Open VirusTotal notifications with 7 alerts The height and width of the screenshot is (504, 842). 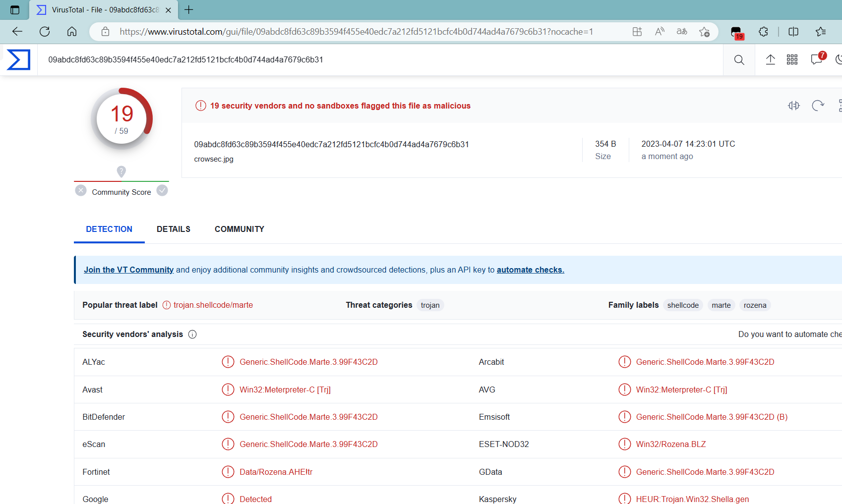(x=816, y=59)
